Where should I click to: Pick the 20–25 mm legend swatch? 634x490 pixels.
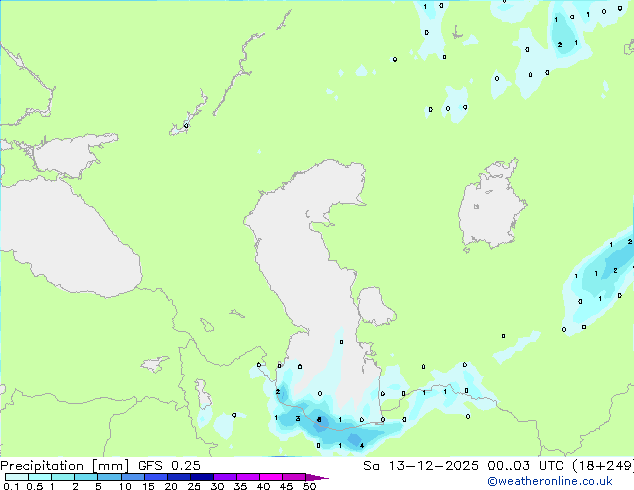179,477
